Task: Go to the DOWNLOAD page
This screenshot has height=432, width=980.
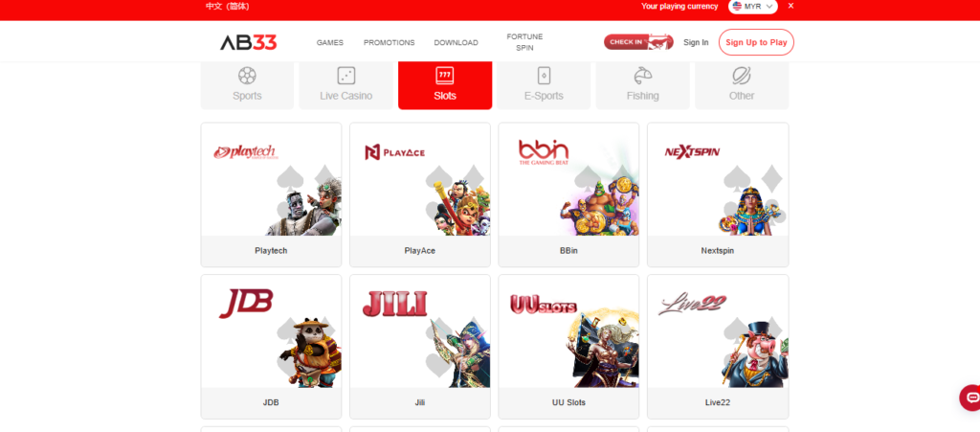Action: click(457, 42)
